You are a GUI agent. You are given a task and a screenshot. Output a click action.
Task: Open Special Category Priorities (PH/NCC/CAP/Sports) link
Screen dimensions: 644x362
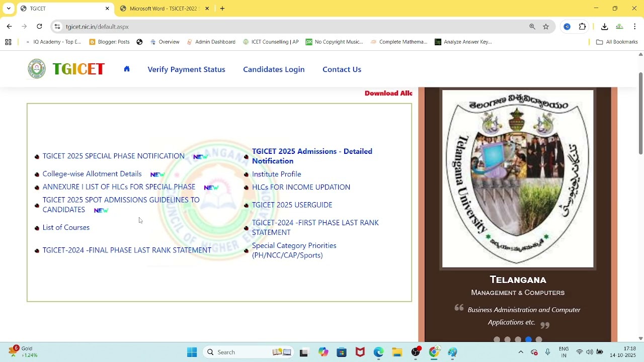[x=294, y=250]
